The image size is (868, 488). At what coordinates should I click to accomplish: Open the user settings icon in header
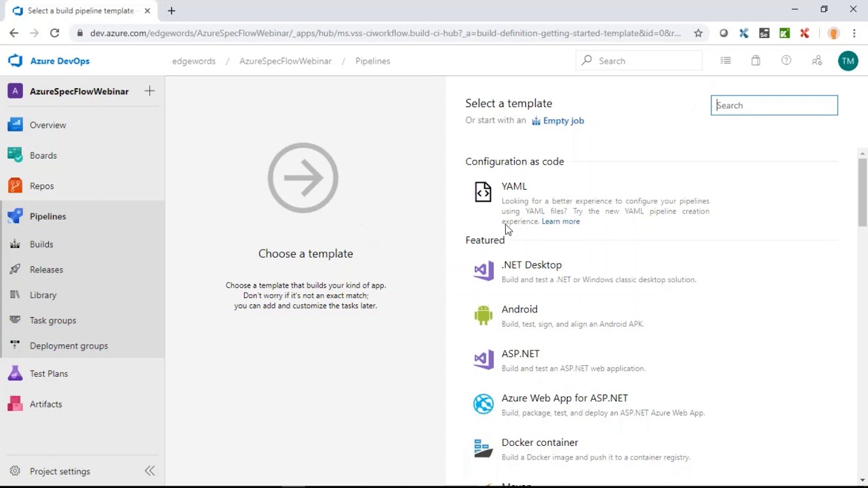[x=816, y=60]
